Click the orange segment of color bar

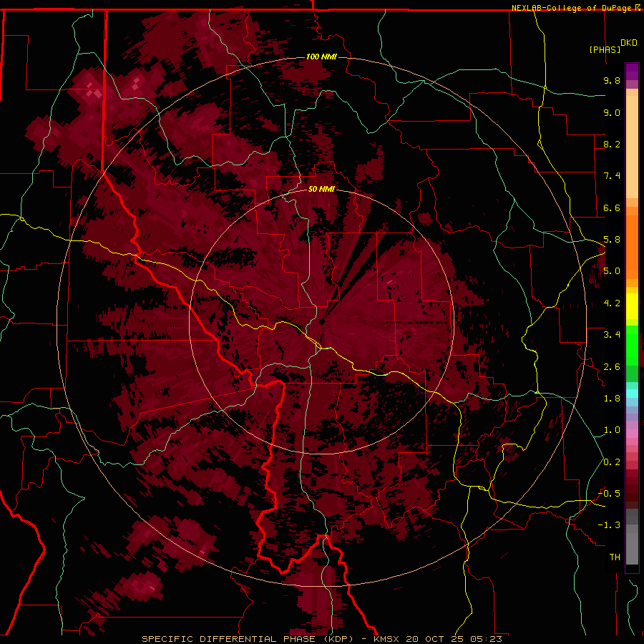pos(632,246)
